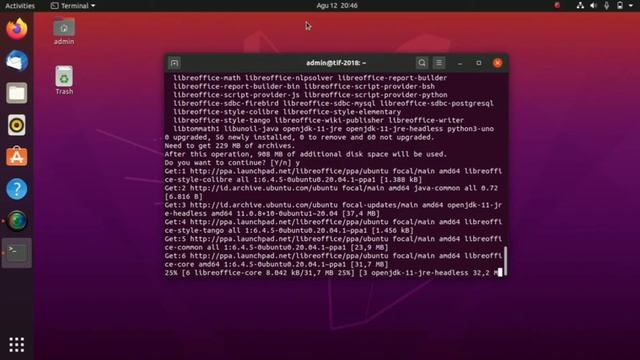This screenshot has height=360, width=640.
Task: Click the red recording indicator in top bar
Action: [557, 6]
